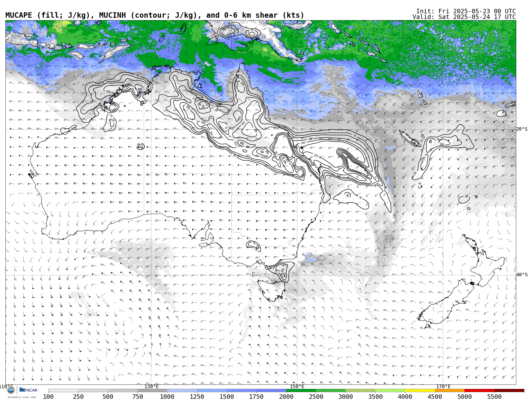Click the NSF logo

(x=11, y=390)
